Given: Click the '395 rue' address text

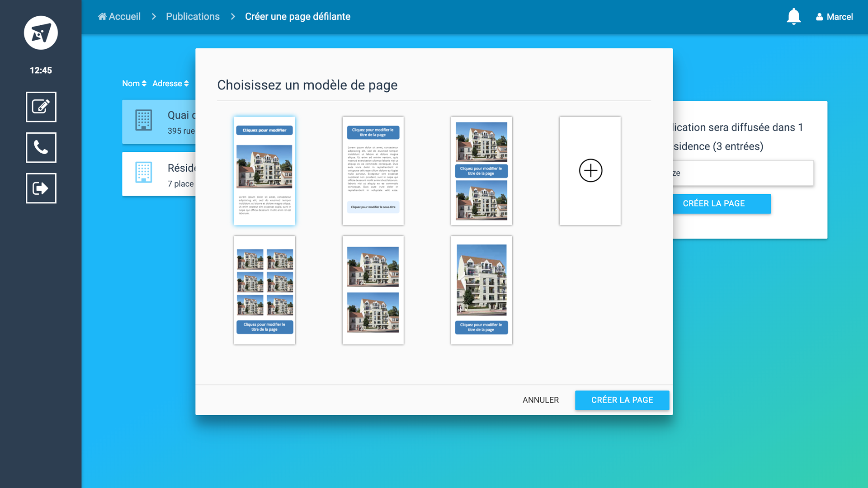Looking at the screenshot, I should (x=181, y=131).
